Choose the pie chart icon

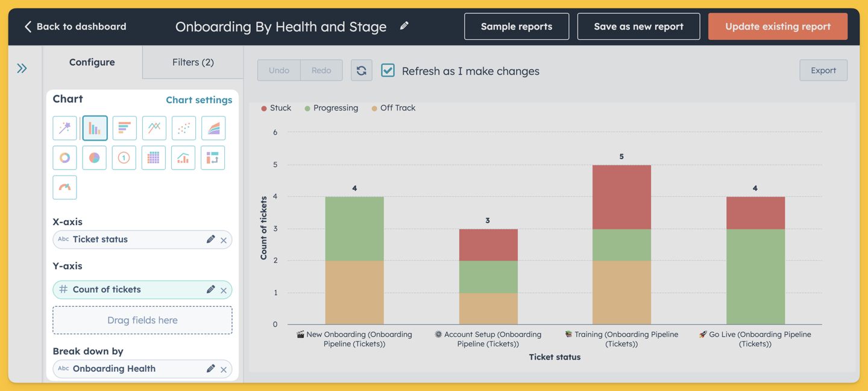click(x=95, y=157)
